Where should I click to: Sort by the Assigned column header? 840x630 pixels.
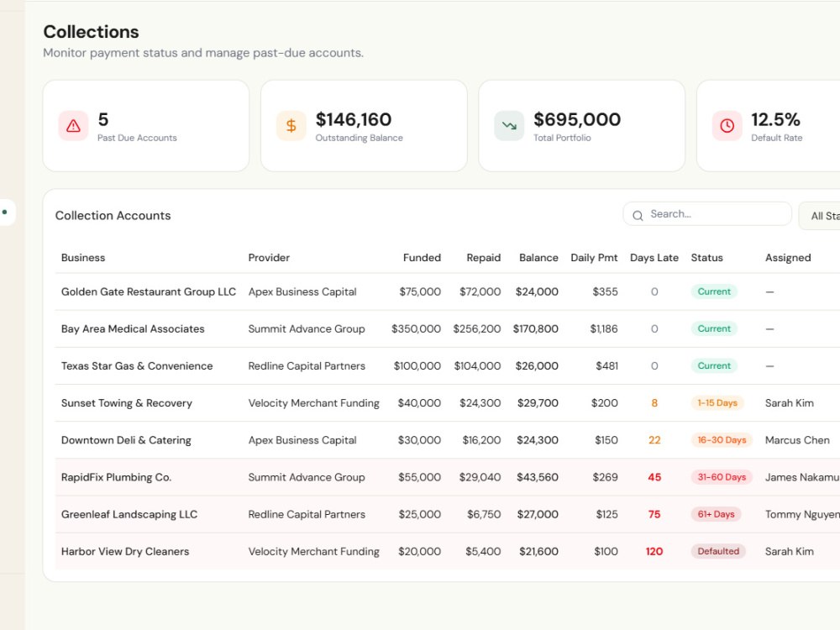(788, 258)
